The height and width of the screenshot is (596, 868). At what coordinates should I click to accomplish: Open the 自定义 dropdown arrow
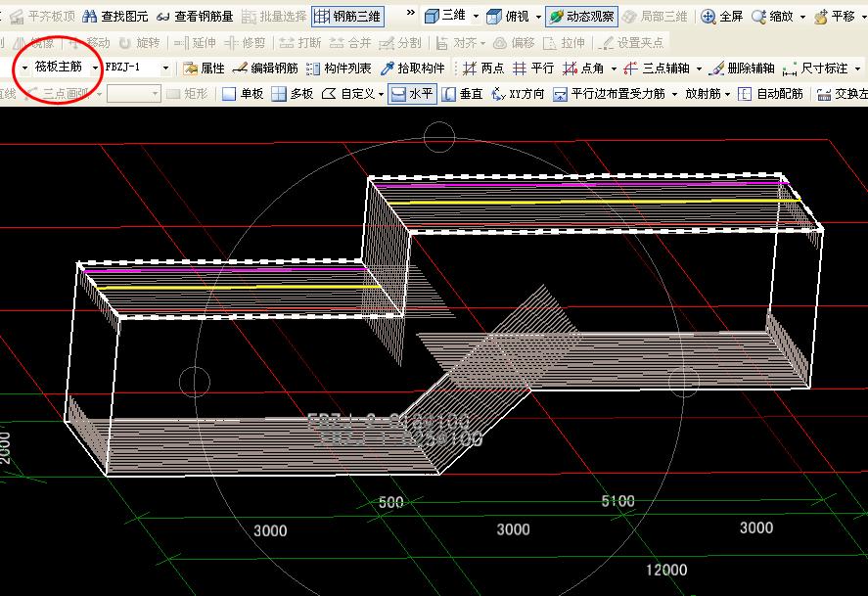[x=381, y=94]
